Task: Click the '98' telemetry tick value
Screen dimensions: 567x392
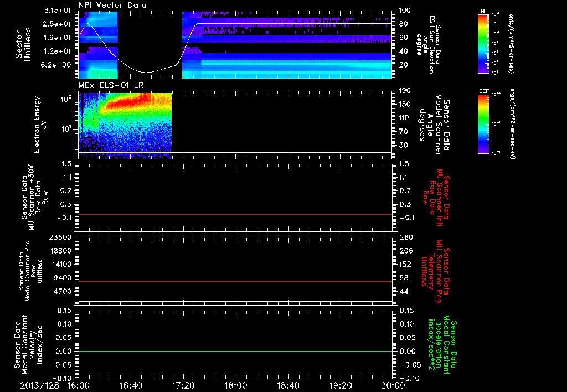Action: click(403, 278)
